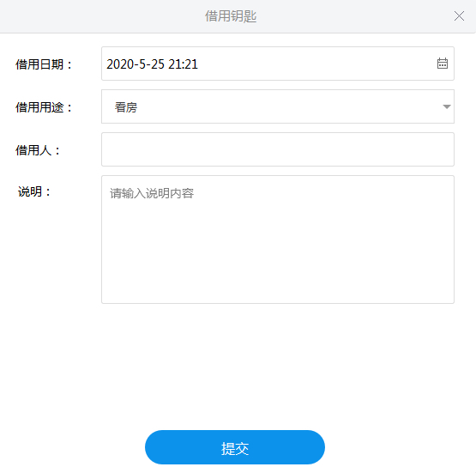Open the calendar picker icon
The width and height of the screenshot is (476, 473).
443,64
